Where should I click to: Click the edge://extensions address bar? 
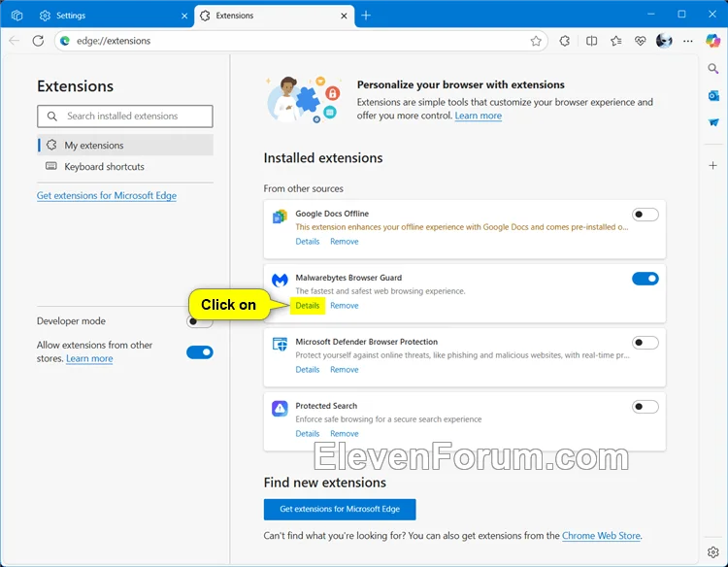[x=301, y=41]
